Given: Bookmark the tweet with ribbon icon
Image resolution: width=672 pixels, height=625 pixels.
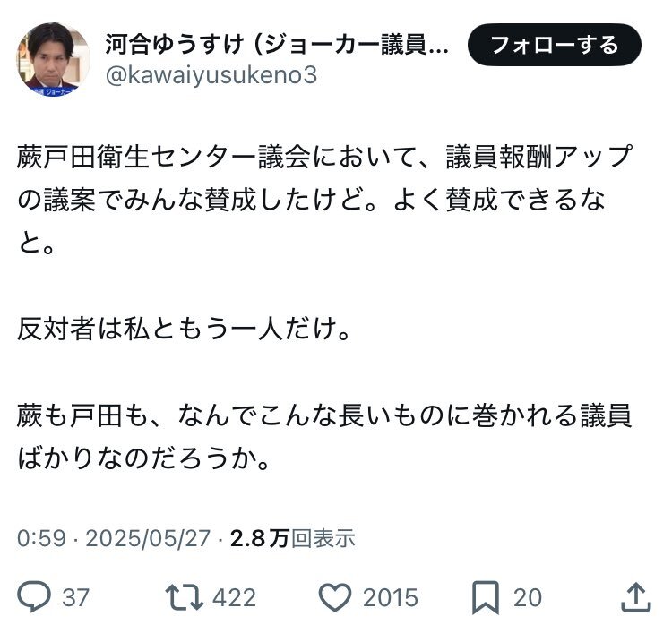Looking at the screenshot, I should [485, 597].
